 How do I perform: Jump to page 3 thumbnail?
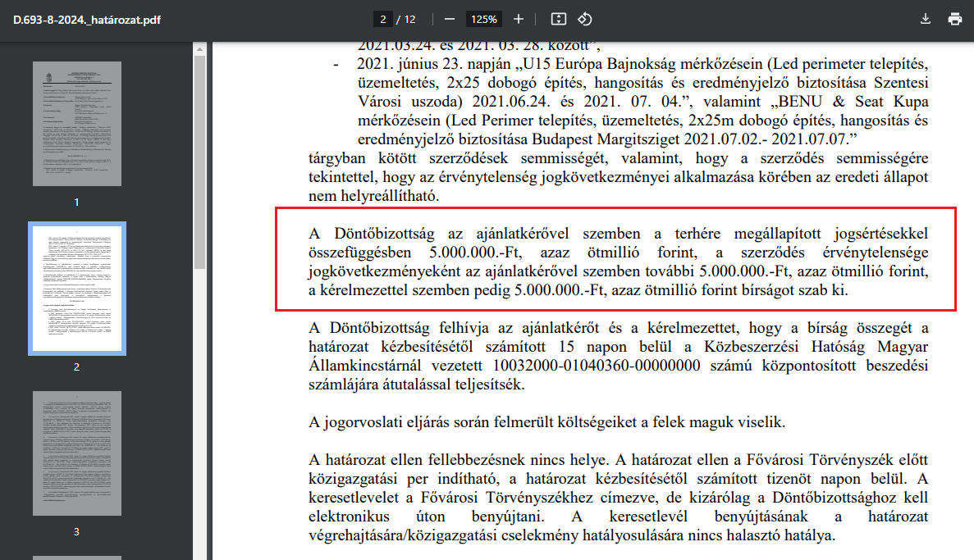(76, 453)
